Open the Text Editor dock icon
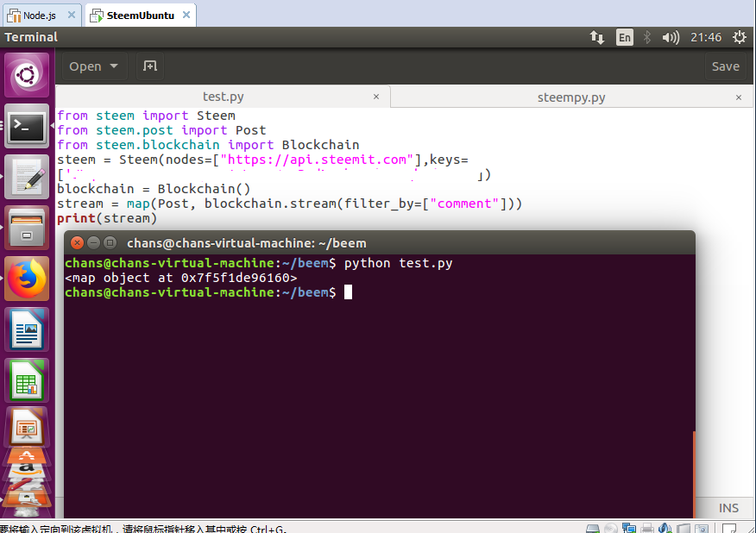The image size is (756, 533). pyautogui.click(x=27, y=177)
